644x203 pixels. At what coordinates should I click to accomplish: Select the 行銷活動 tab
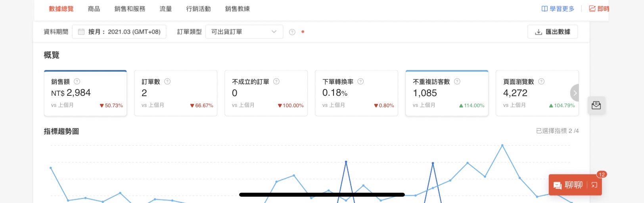point(198,9)
